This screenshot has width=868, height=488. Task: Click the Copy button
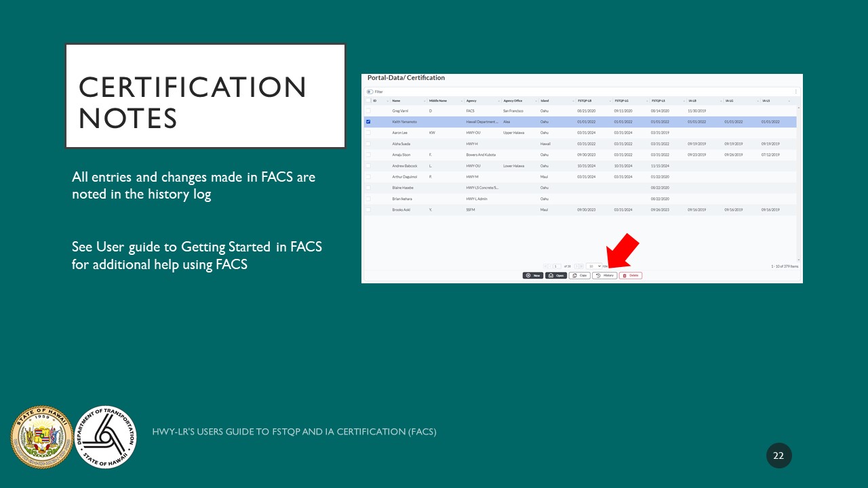[579, 275]
